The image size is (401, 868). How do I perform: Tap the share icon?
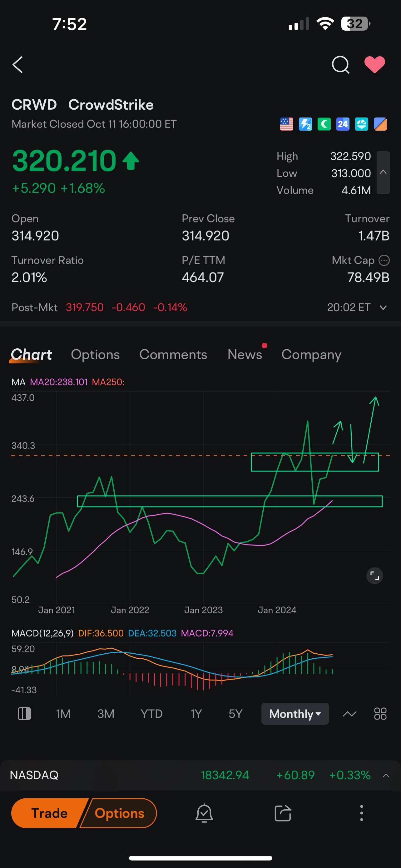tap(283, 813)
